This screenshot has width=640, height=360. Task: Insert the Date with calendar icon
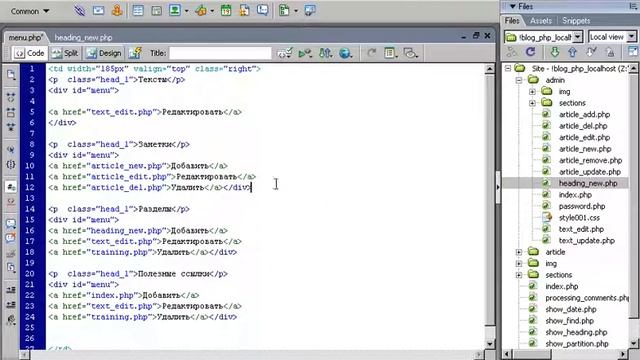[226, 11]
